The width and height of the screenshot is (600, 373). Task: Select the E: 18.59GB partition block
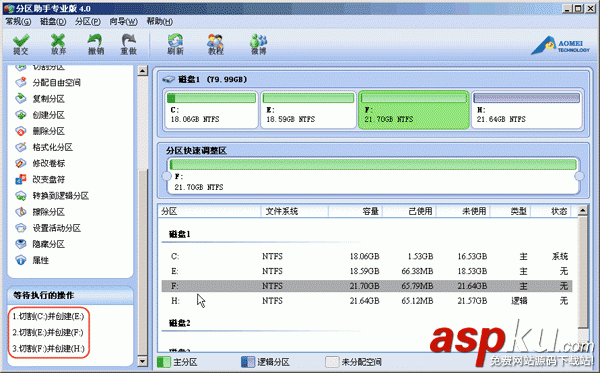coord(308,109)
